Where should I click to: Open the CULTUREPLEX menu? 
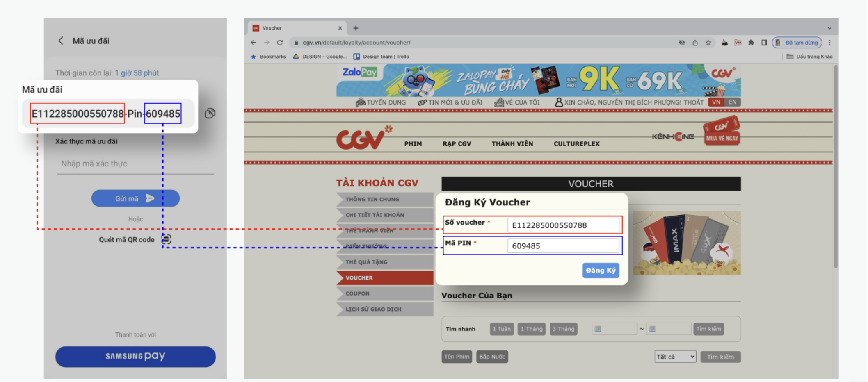[577, 143]
